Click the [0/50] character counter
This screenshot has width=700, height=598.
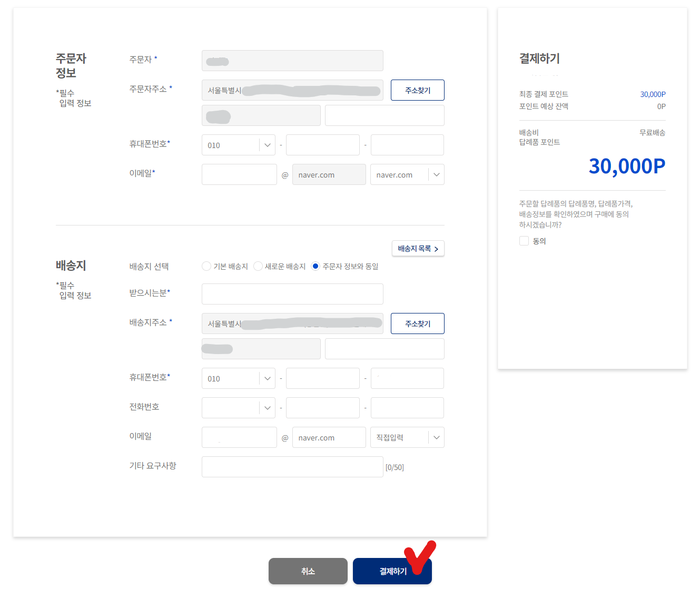(x=395, y=467)
